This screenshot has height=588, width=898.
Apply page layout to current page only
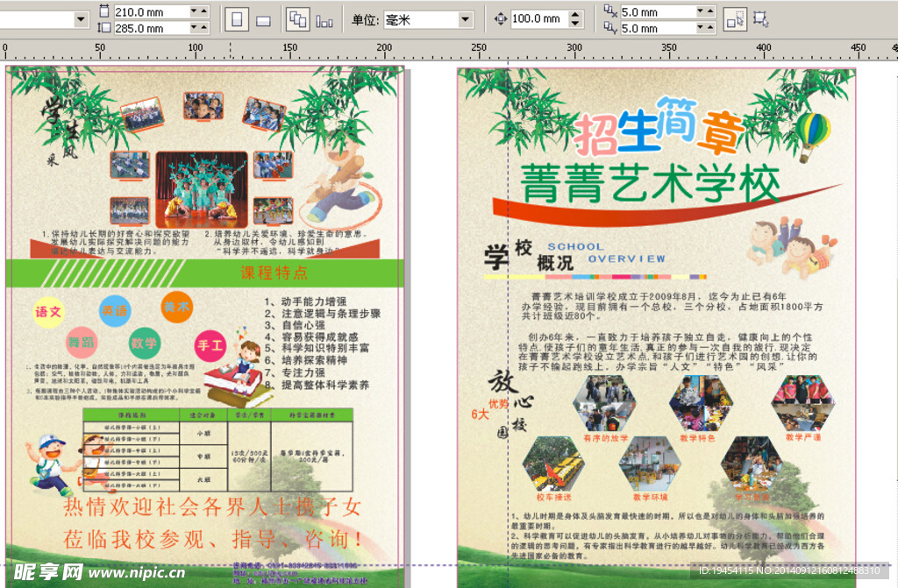[x=324, y=21]
